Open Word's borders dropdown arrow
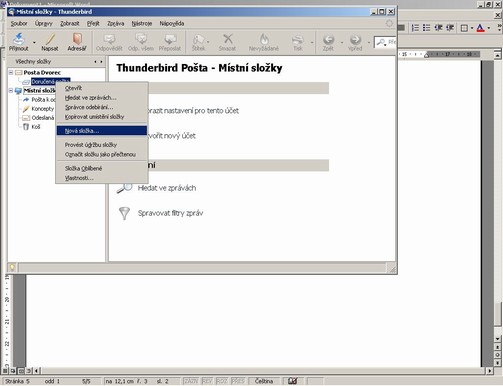The height and width of the screenshot is (386, 503). 472,28
